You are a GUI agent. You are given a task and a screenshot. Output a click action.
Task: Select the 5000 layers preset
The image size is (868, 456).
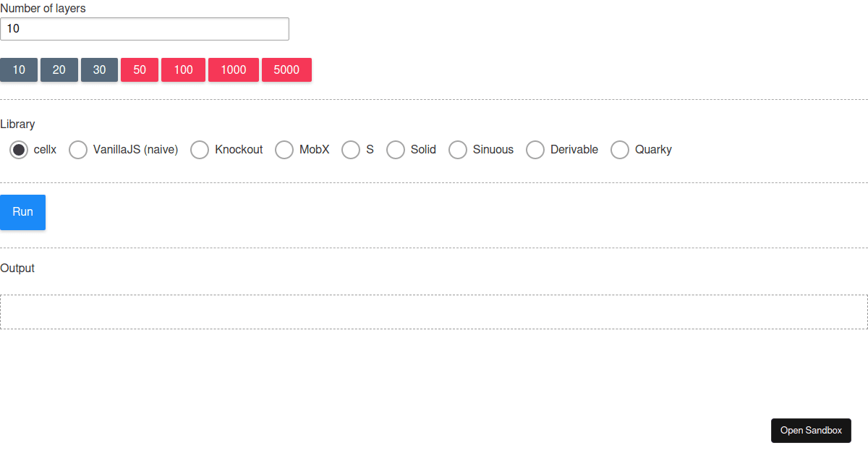[x=286, y=69]
